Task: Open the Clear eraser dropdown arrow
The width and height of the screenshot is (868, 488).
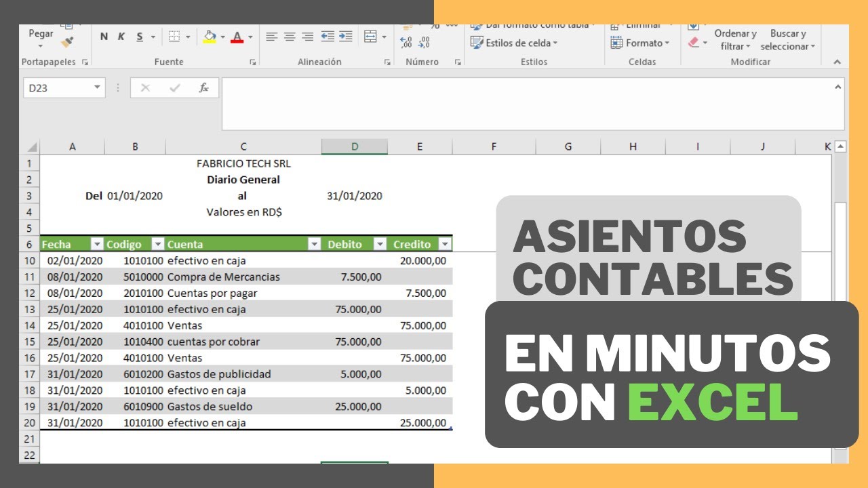Action: 705,43
